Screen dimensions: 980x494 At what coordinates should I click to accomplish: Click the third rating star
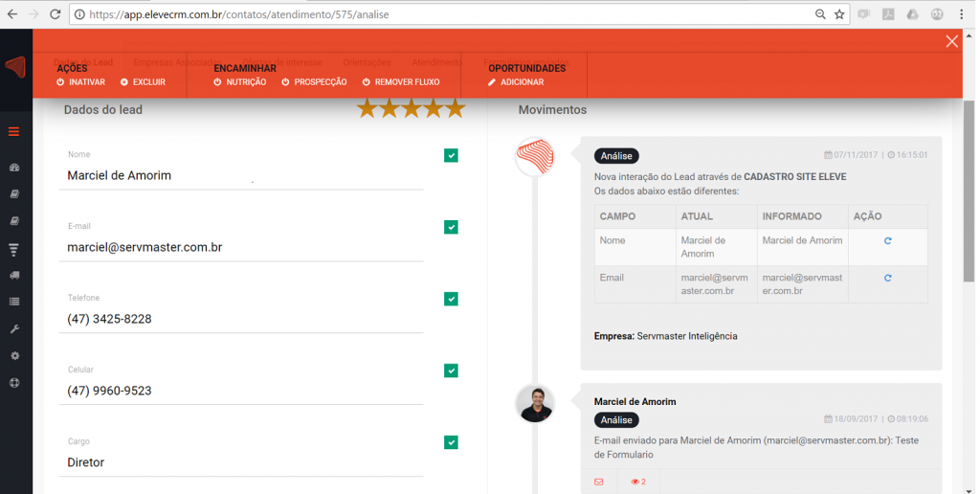pos(412,109)
